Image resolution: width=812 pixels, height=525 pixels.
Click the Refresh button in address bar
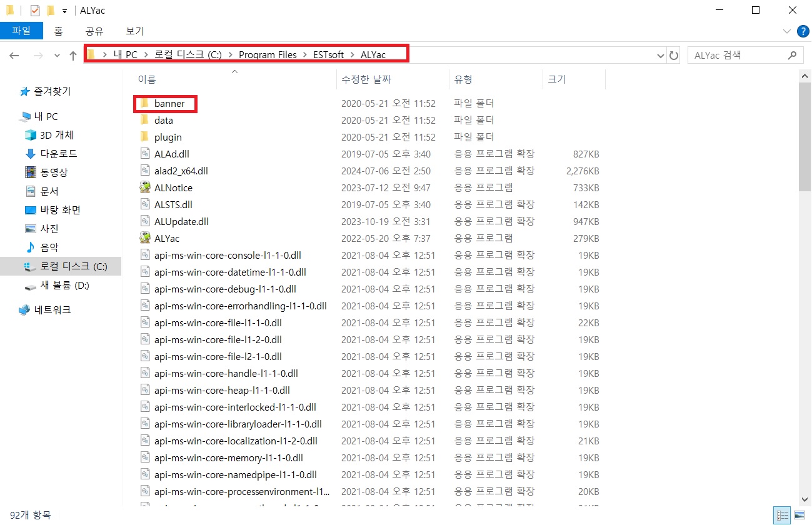coord(674,55)
